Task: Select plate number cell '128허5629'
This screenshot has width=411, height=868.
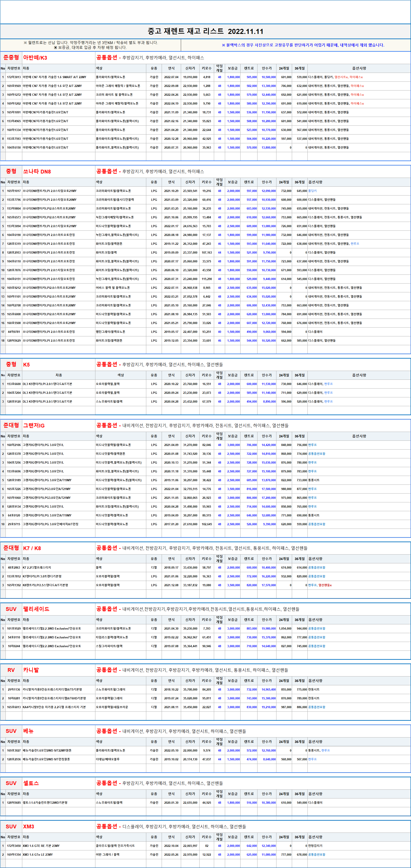Action: [x=14, y=341]
